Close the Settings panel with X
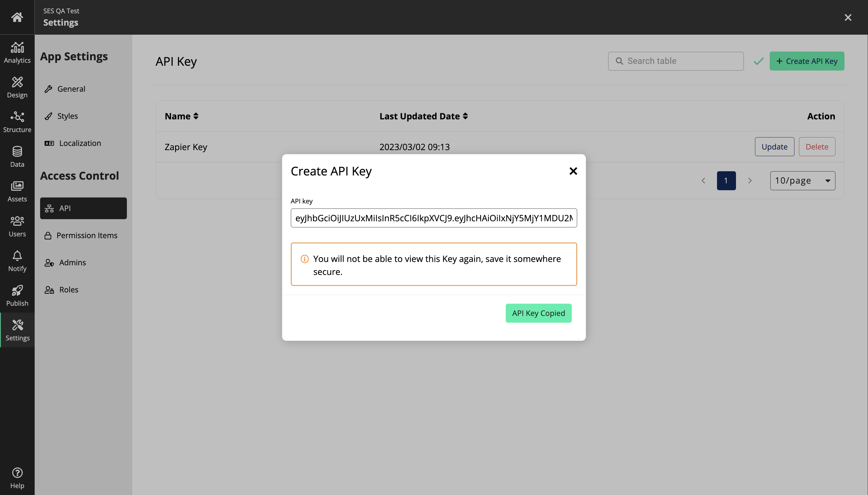Image resolution: width=868 pixels, height=495 pixels. (x=848, y=17)
